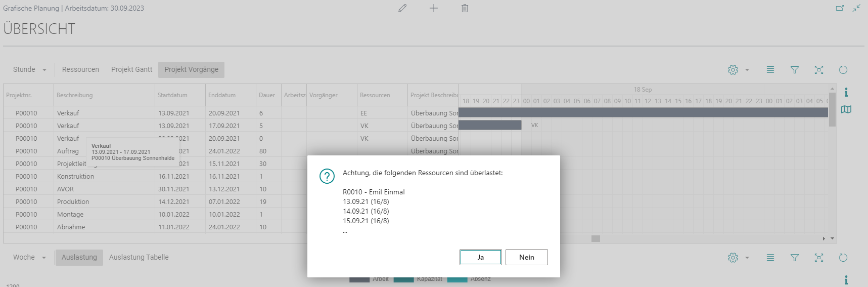Click upper info icon beside Gantt
Screen dimensions: 868x287
[x=846, y=92]
